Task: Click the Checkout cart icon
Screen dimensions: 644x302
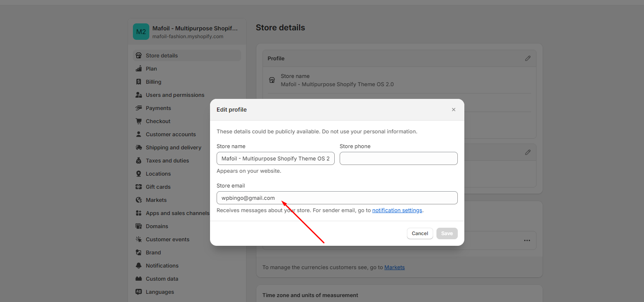Action: 139,121
